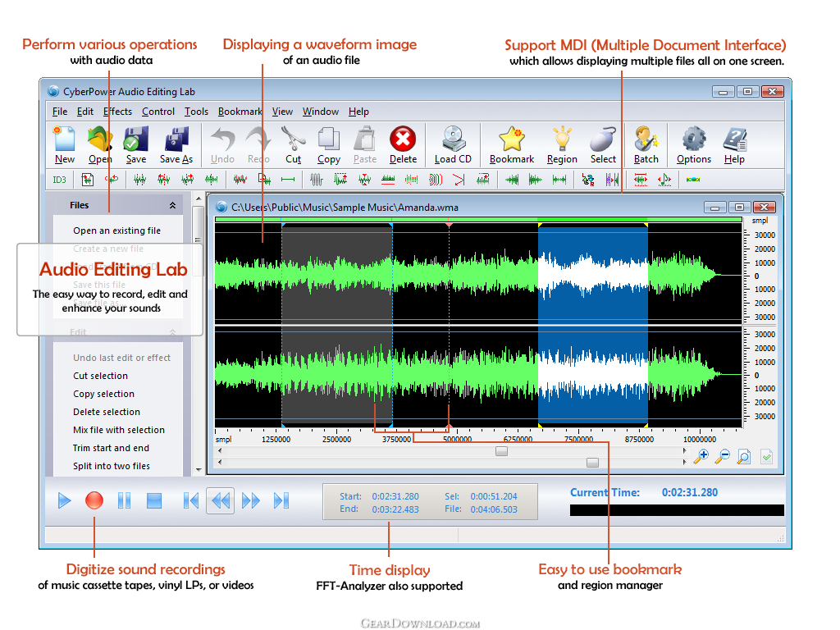
Task: Click the echo sound waves icon
Action: (436, 180)
